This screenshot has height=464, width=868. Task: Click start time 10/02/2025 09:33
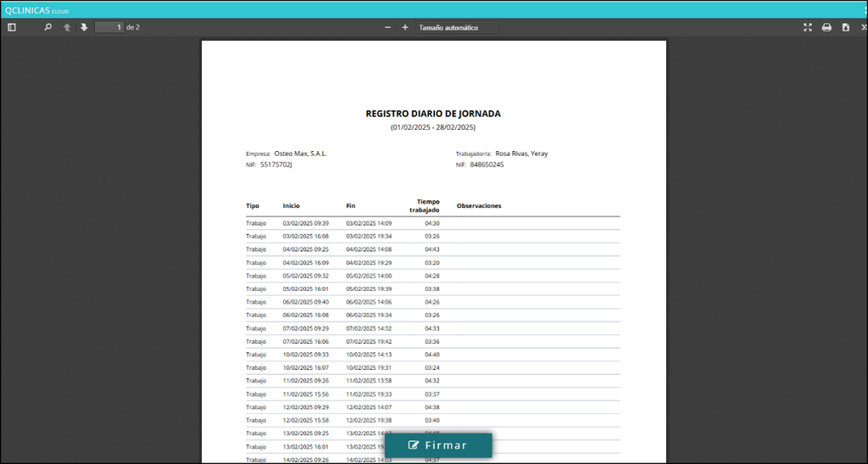[305, 355]
